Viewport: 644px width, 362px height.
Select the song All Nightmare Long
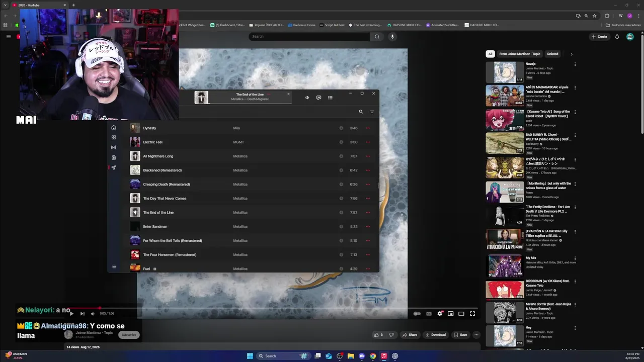click(x=158, y=156)
